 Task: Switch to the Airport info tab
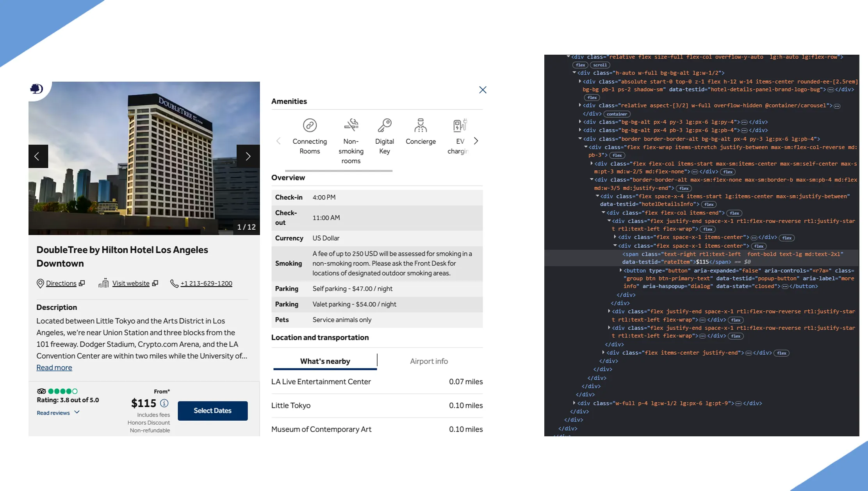pos(429,361)
